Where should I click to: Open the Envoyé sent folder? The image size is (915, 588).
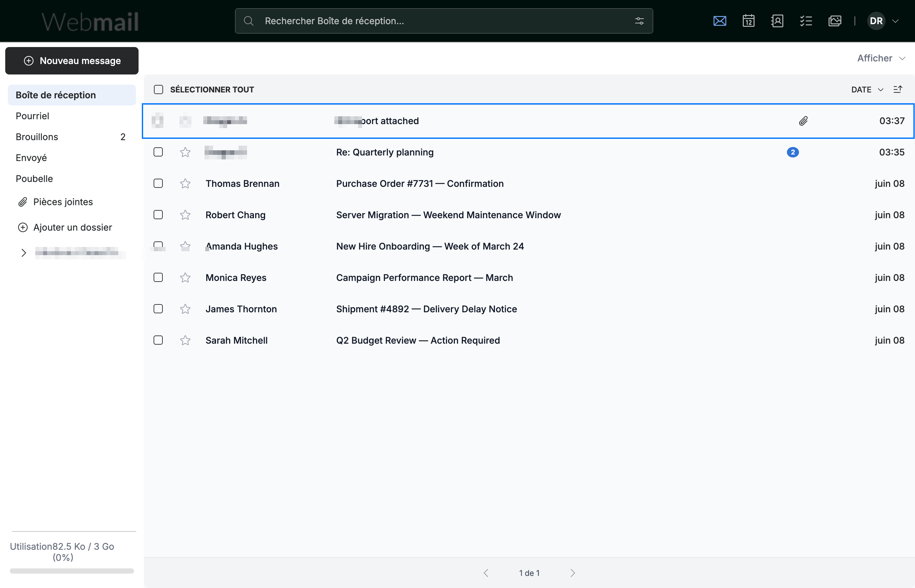pos(72,158)
